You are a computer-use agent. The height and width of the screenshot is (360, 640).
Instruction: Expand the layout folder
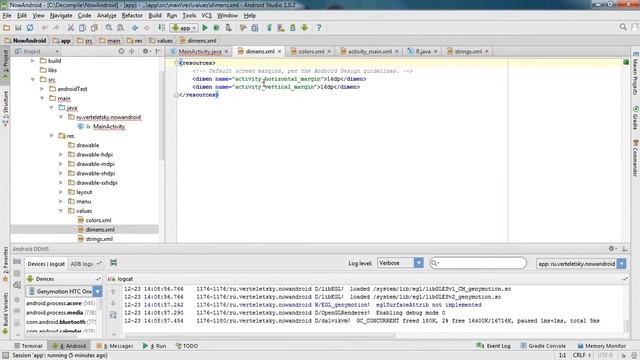61,192
